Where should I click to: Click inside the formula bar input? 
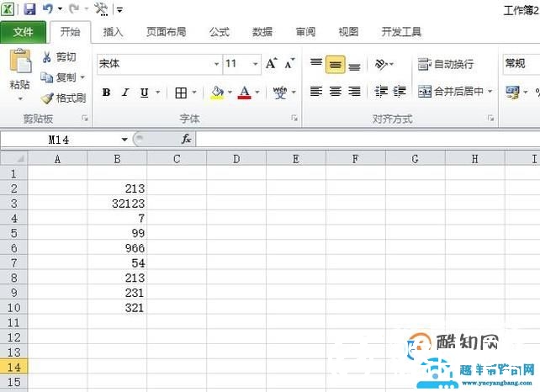(368, 140)
